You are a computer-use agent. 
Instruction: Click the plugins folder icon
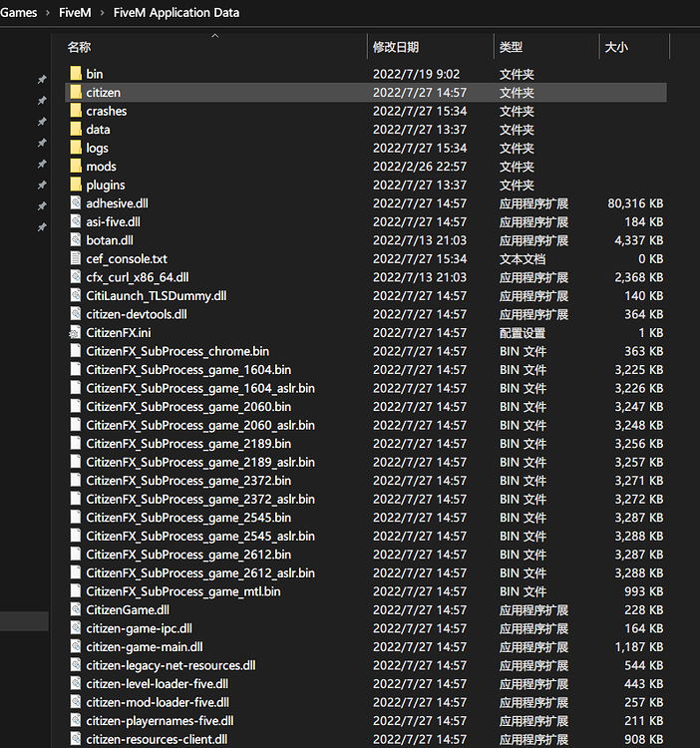(76, 185)
